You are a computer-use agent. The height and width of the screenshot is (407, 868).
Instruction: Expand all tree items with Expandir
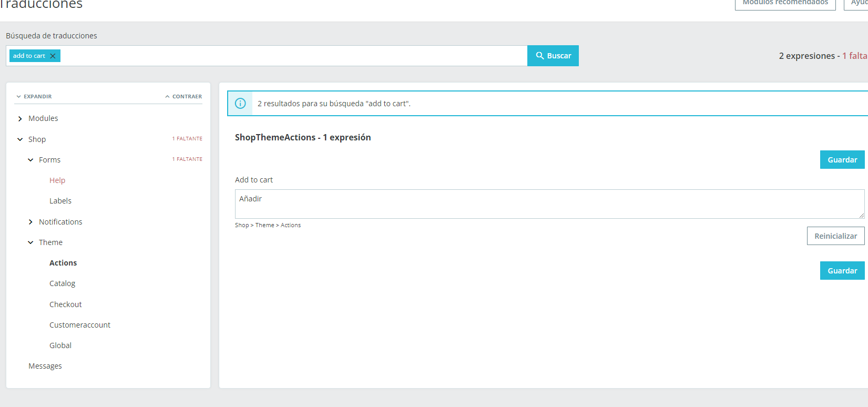coord(34,97)
